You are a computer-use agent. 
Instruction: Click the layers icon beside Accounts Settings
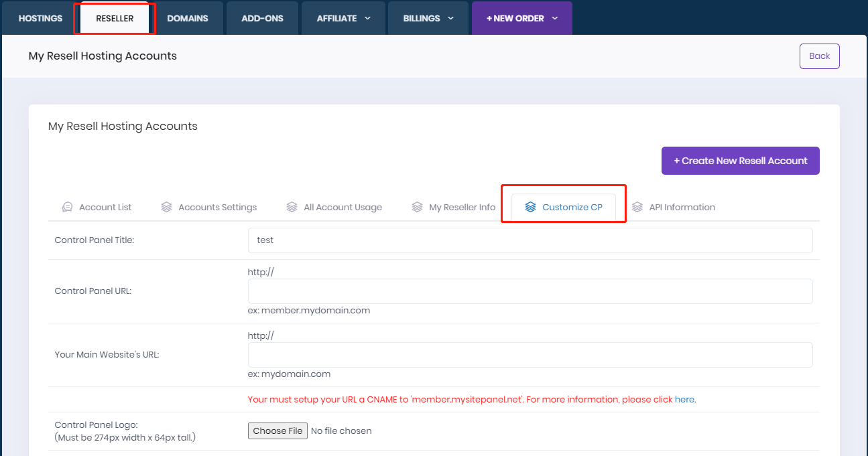pos(167,208)
